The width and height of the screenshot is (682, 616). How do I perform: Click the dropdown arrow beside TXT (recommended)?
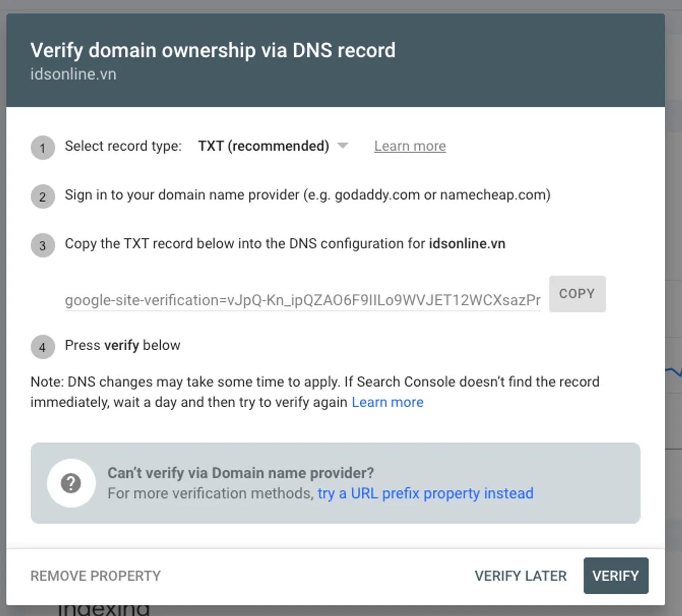point(343,146)
